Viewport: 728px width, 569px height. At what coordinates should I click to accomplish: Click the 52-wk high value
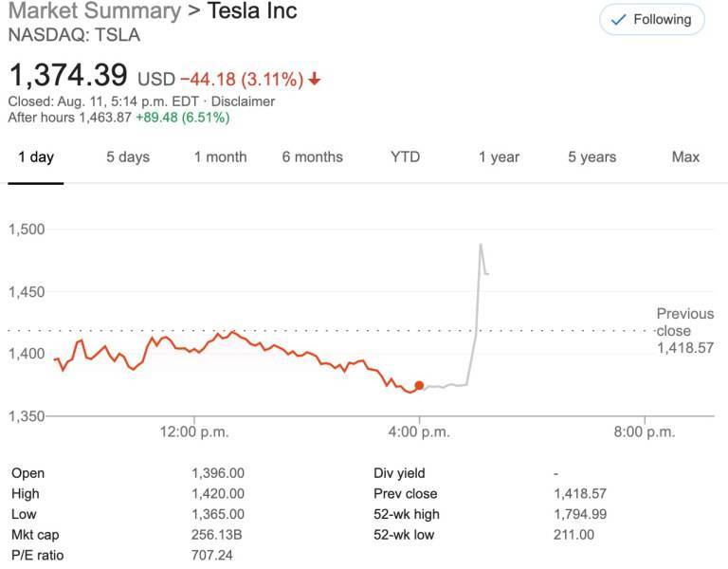[x=580, y=514]
